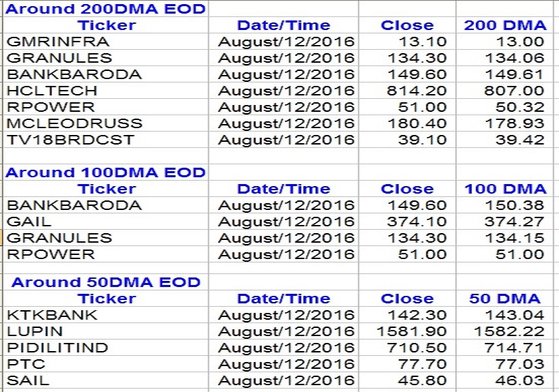
Task: Click the 'Around 100DMA EOD' heading cell
Action: click(x=105, y=172)
